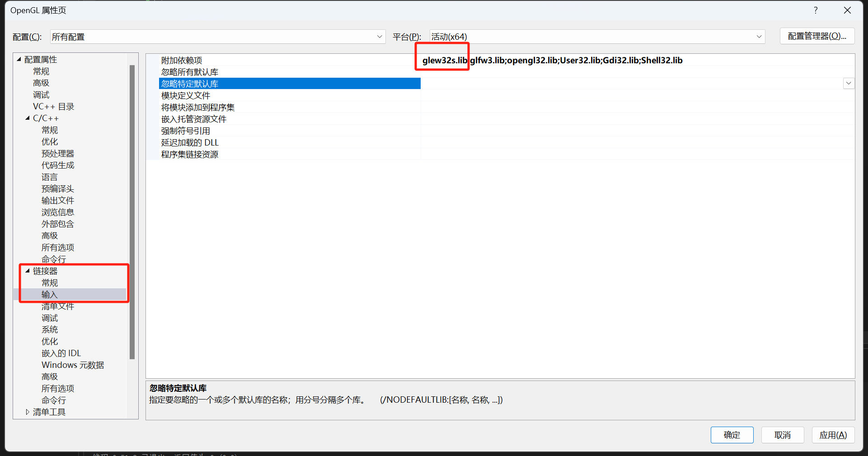
Task: Select the 清单工具 tree label
Action: [x=49, y=412]
